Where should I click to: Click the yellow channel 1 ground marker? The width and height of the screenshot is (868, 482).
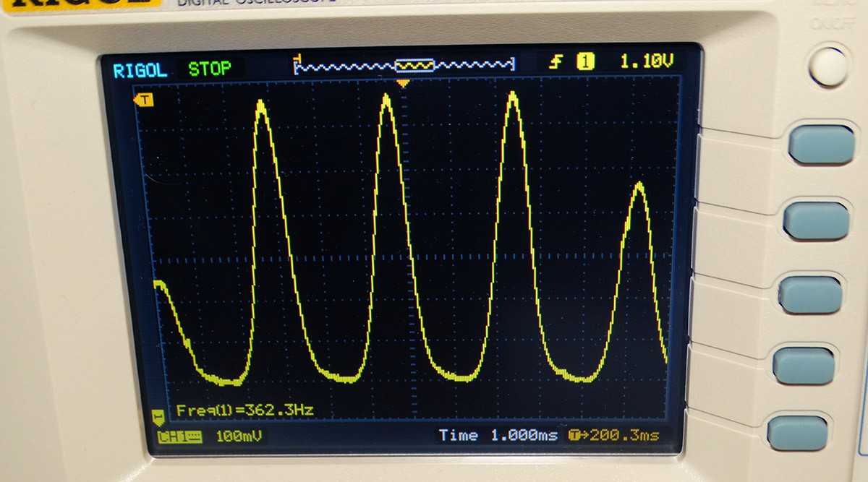(158, 417)
